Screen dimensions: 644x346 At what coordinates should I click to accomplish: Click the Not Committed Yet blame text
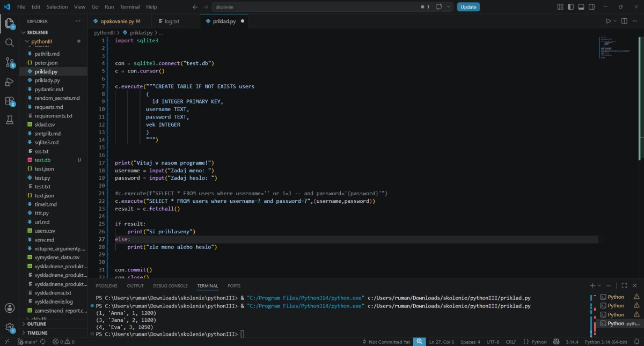point(386,342)
